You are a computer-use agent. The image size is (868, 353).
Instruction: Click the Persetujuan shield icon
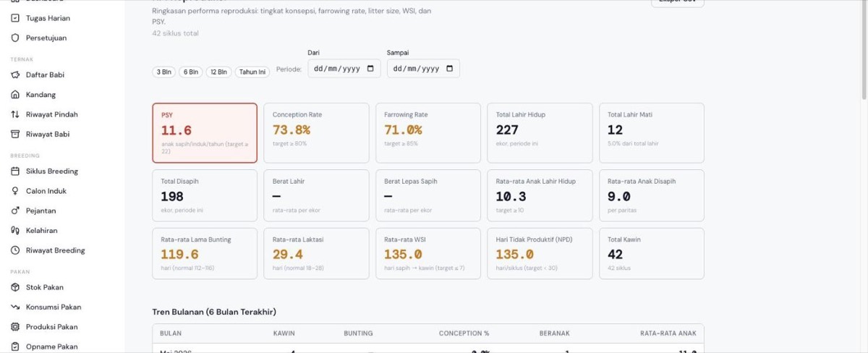pos(15,38)
